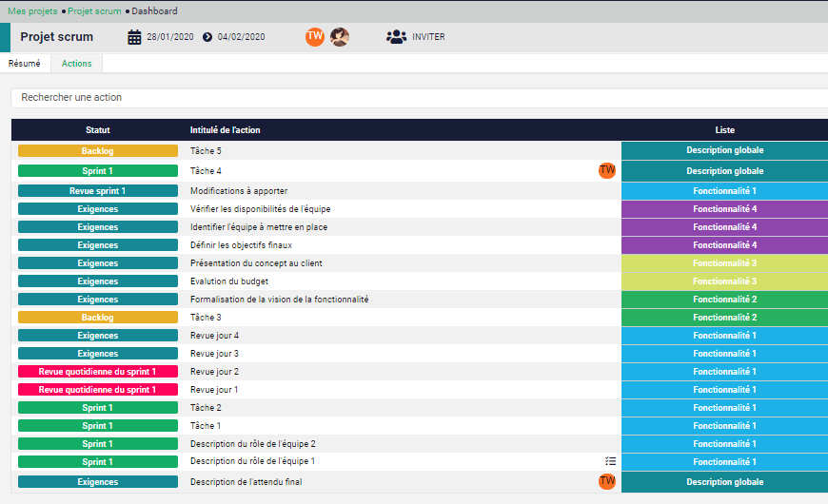Open the Projet scrum breadcrumb link
The image size is (828, 504).
tap(94, 11)
